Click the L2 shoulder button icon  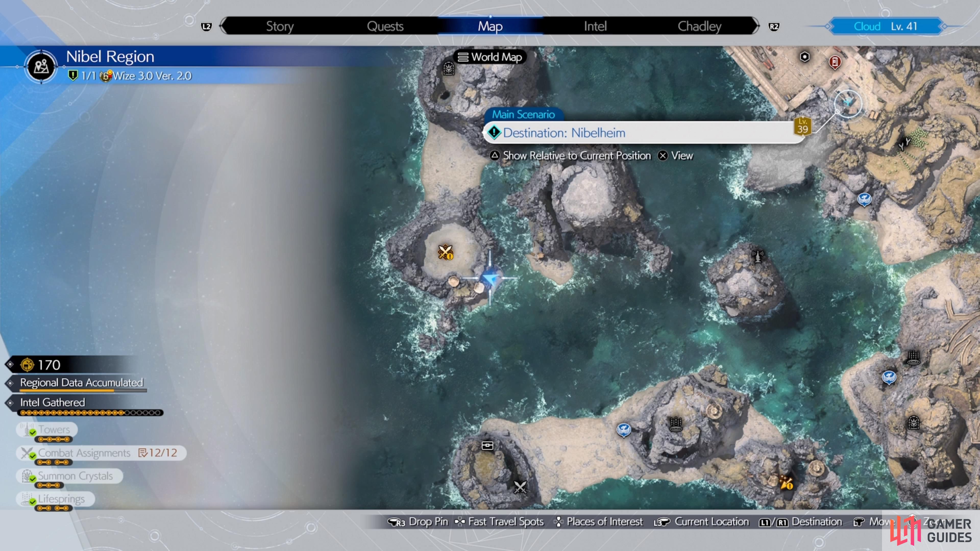(206, 27)
